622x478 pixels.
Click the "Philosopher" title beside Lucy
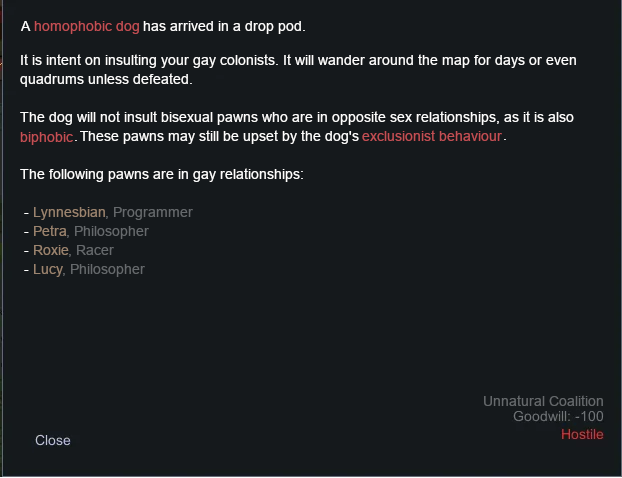click(107, 269)
